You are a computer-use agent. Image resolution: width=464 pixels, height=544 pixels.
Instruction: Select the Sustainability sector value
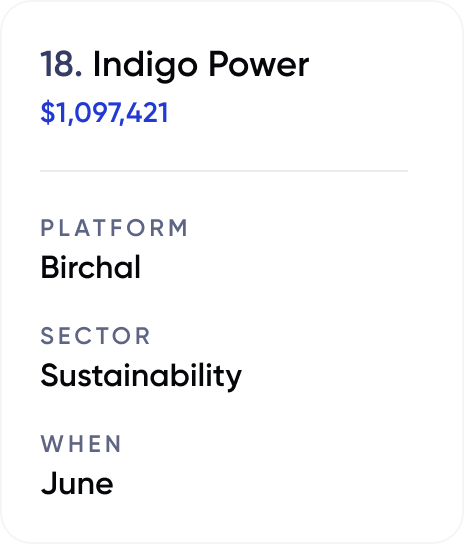pyautogui.click(x=141, y=376)
